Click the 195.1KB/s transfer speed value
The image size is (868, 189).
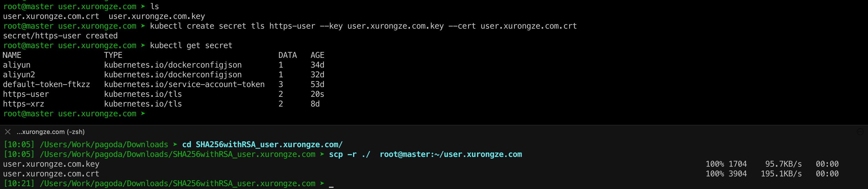pos(781,174)
